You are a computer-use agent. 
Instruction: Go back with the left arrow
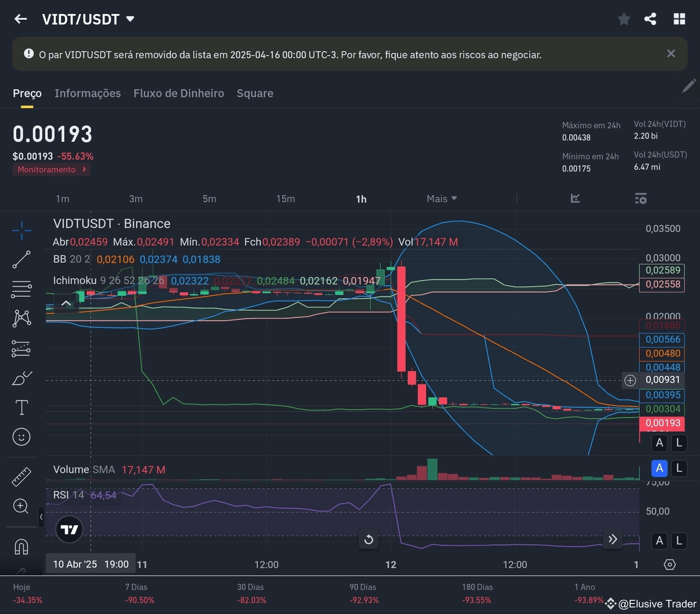(21, 19)
